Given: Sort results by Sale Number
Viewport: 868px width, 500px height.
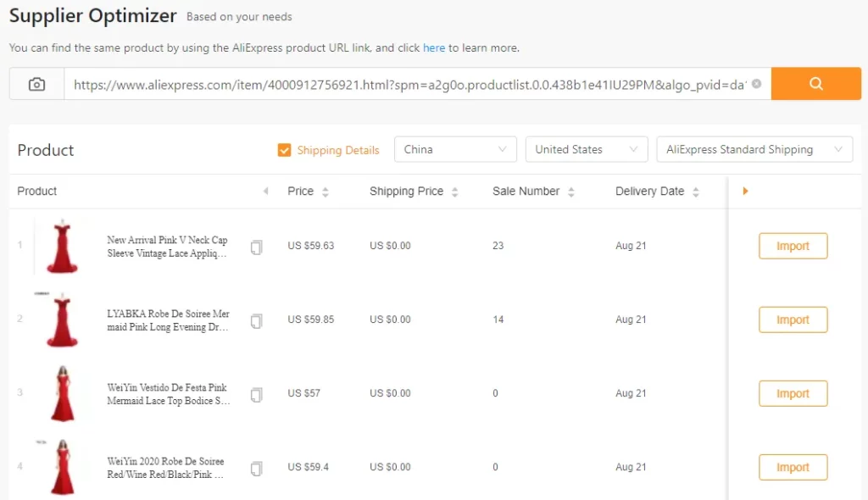Looking at the screenshot, I should click(570, 191).
